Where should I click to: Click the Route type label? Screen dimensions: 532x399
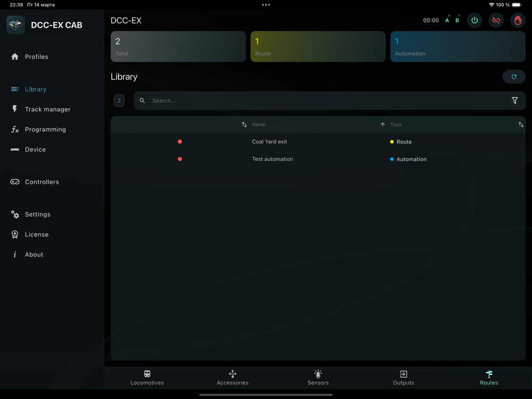(x=404, y=142)
